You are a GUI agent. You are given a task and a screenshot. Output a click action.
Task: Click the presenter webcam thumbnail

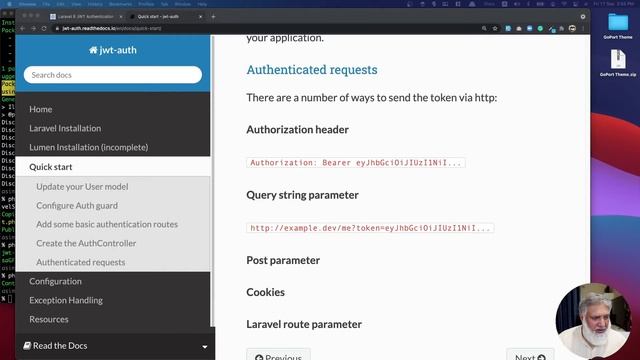(593, 321)
